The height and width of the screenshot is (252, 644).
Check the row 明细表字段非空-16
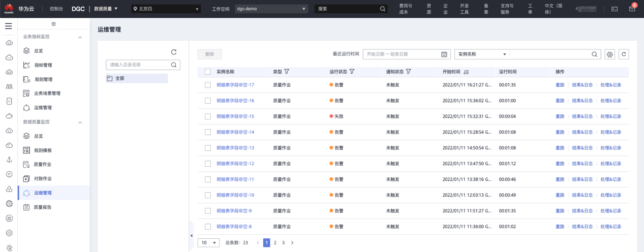pos(208,101)
